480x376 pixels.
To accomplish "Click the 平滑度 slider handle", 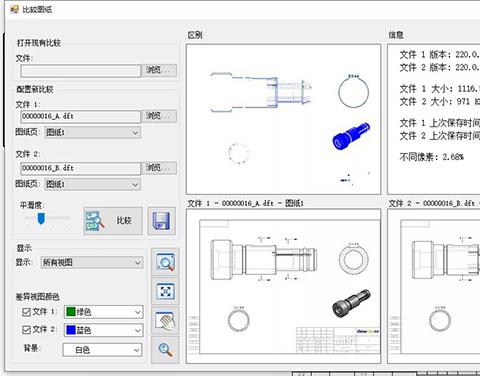I will tap(41, 219).
